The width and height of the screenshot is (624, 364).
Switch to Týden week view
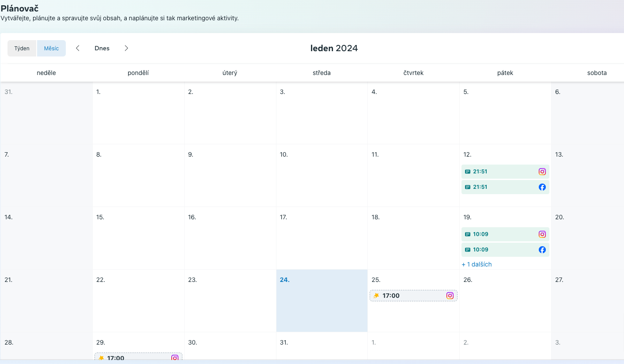(22, 49)
